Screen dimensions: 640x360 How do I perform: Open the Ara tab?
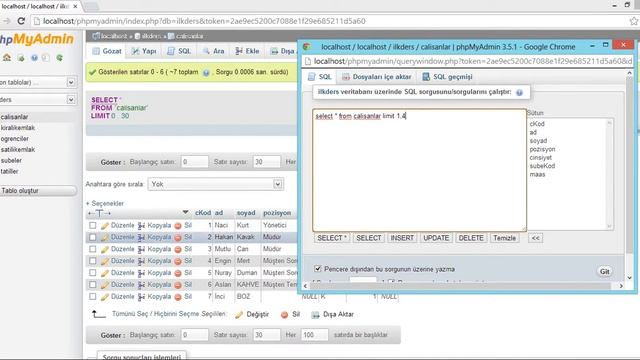213,51
